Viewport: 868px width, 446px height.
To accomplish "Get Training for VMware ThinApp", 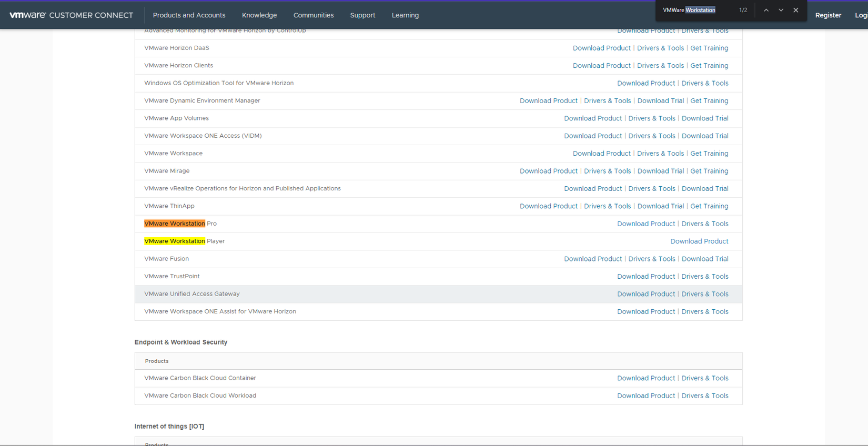I will pyautogui.click(x=709, y=206).
